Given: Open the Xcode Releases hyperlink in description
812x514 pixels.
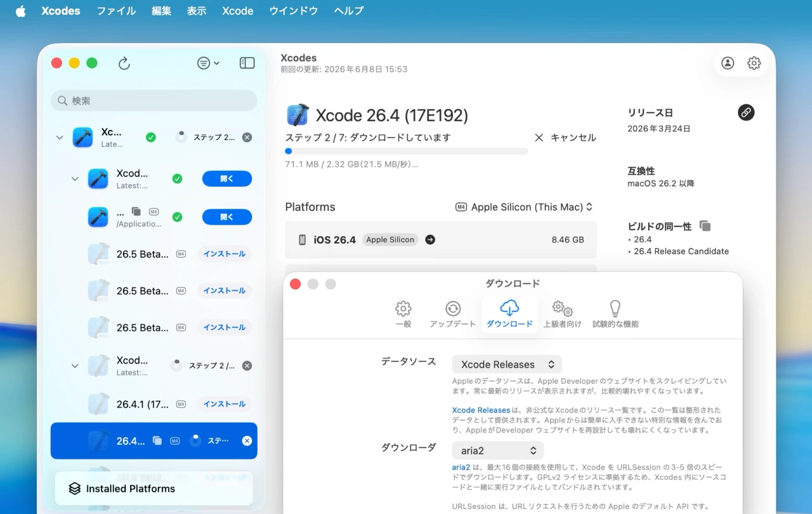Looking at the screenshot, I should 481,410.
